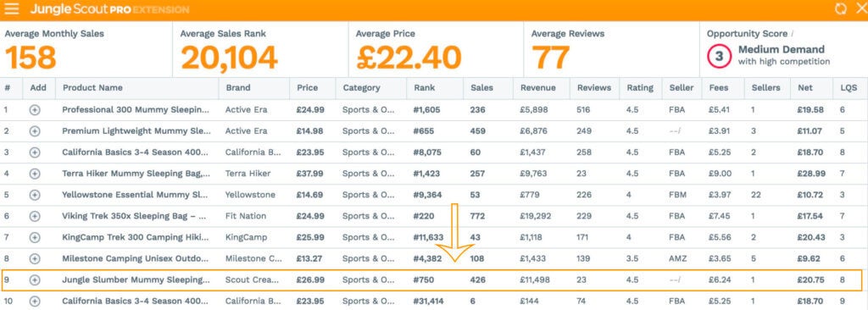The height and width of the screenshot is (310, 868).
Task: Open KingCamp Trek 300 product link
Action: point(135,237)
